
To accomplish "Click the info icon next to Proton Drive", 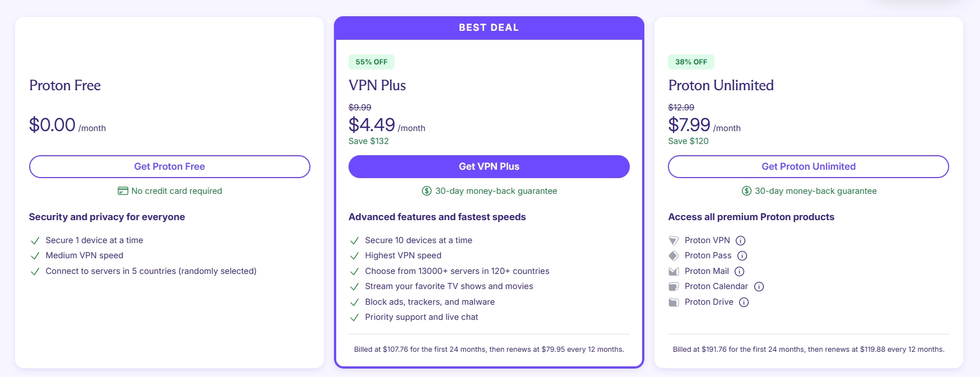I will point(744,302).
